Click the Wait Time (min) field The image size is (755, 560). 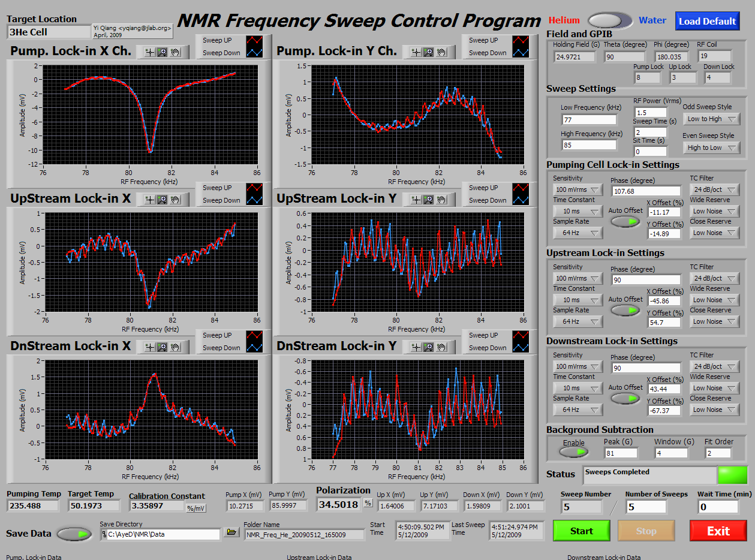coord(718,507)
